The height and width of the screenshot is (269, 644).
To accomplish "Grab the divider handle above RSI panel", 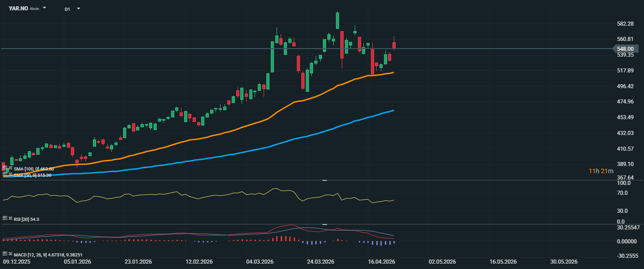I will click(325, 180).
